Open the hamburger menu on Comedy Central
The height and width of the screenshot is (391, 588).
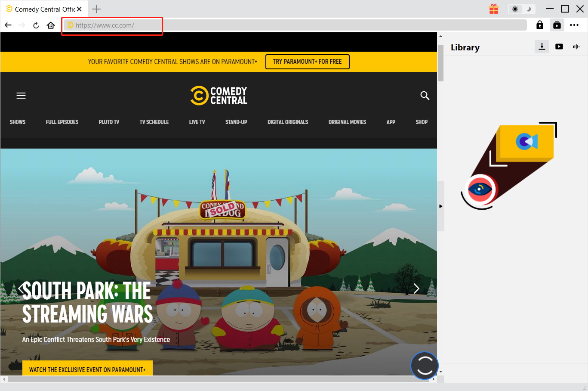coord(21,96)
